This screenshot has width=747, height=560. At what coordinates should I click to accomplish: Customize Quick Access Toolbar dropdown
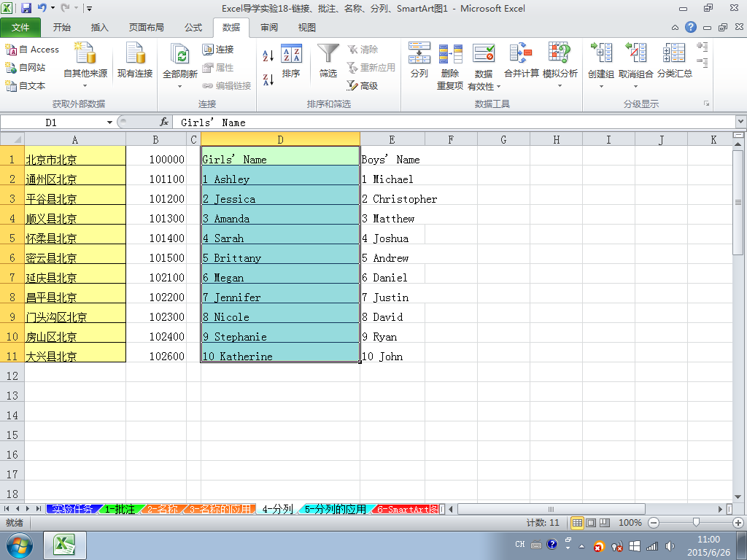tap(89, 8)
